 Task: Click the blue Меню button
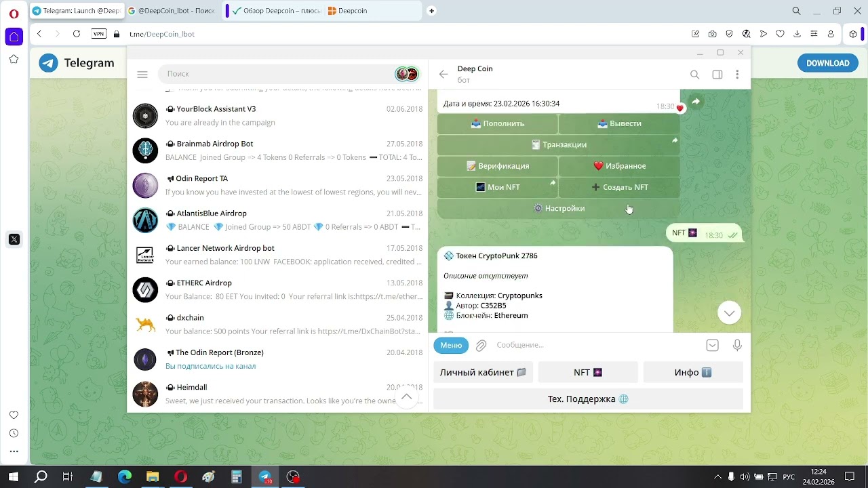pos(451,345)
